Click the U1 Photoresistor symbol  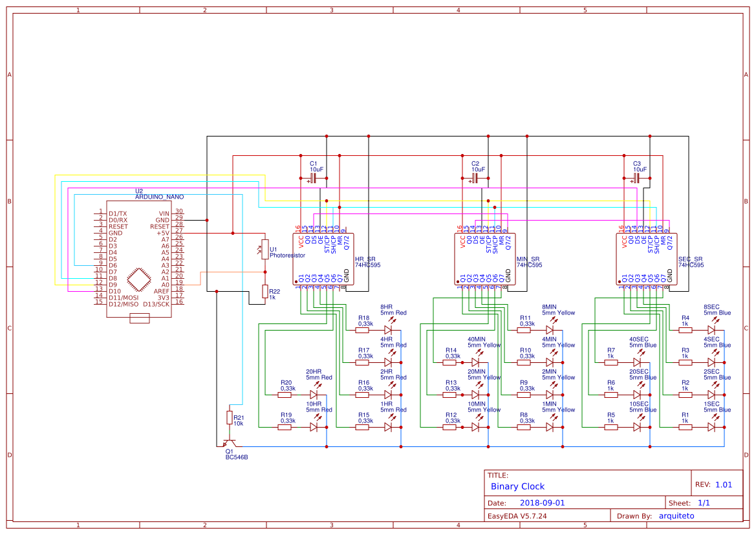click(265, 250)
